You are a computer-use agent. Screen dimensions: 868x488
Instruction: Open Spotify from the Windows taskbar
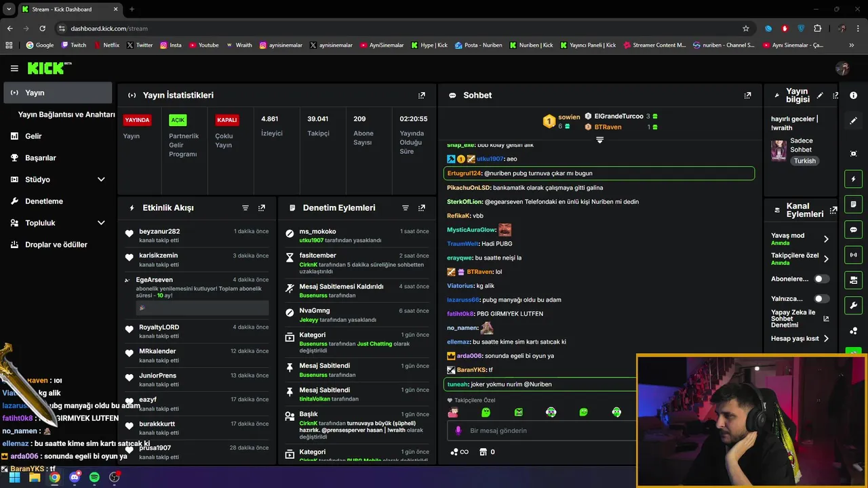94,477
